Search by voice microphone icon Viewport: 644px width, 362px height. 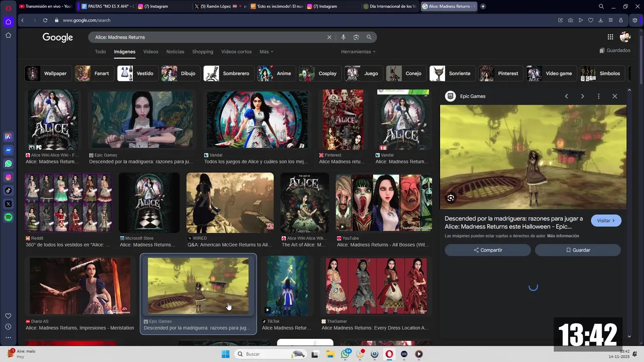(344, 37)
